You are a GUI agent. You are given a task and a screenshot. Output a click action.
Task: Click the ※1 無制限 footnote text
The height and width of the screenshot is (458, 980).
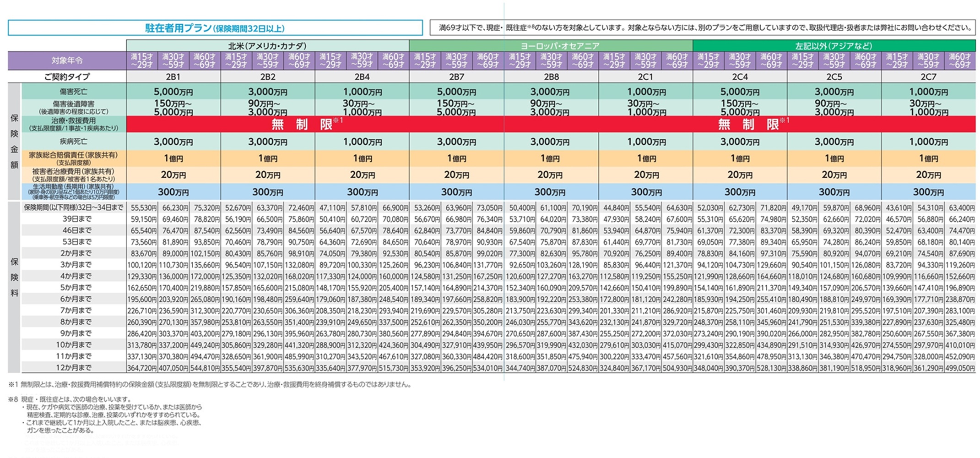210,385
